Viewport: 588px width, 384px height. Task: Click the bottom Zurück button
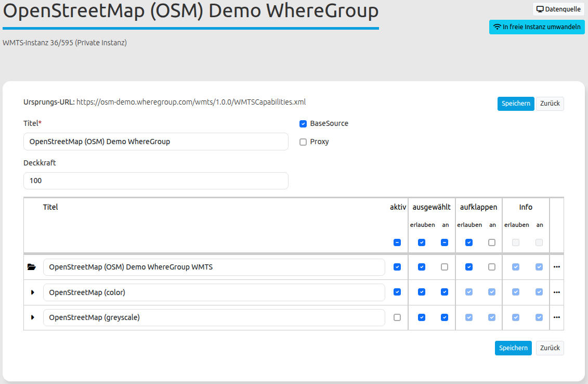tap(550, 348)
